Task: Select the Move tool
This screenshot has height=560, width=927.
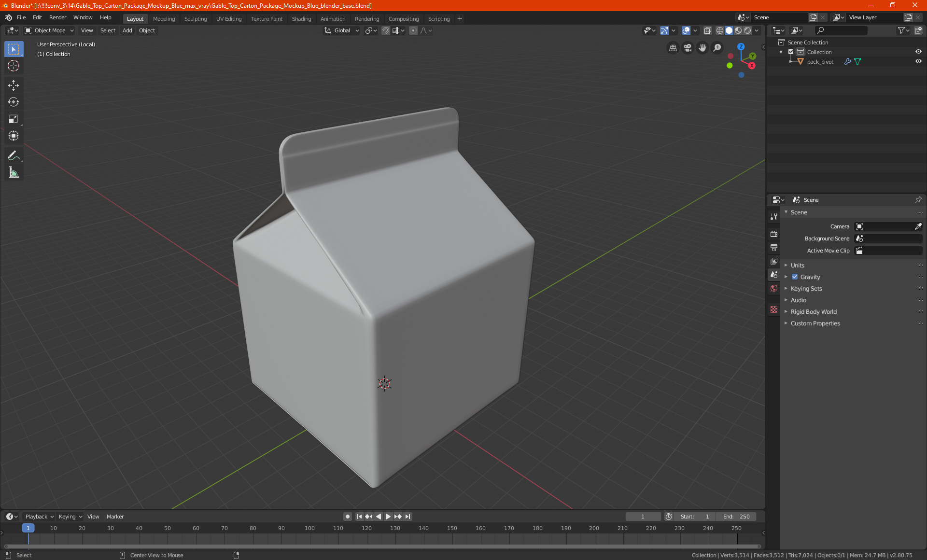Action: tap(14, 85)
